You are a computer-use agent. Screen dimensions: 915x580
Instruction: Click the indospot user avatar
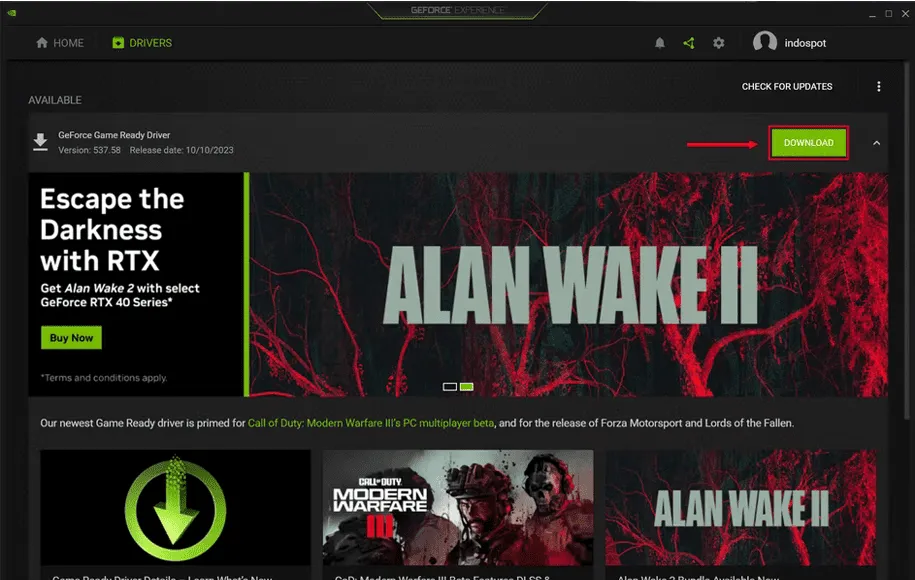coord(765,43)
